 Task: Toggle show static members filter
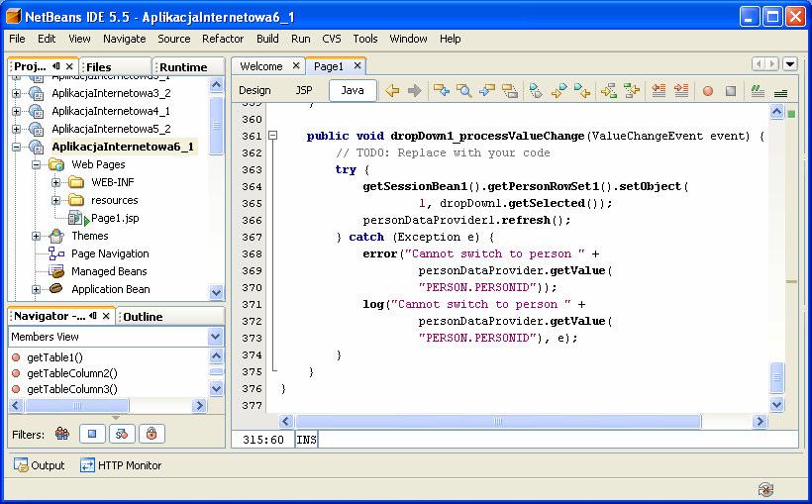click(x=122, y=434)
